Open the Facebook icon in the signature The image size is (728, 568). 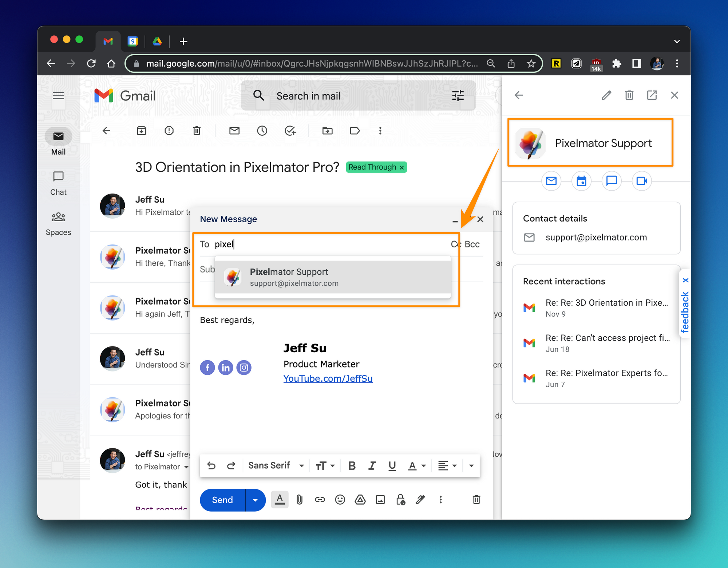pos(207,368)
